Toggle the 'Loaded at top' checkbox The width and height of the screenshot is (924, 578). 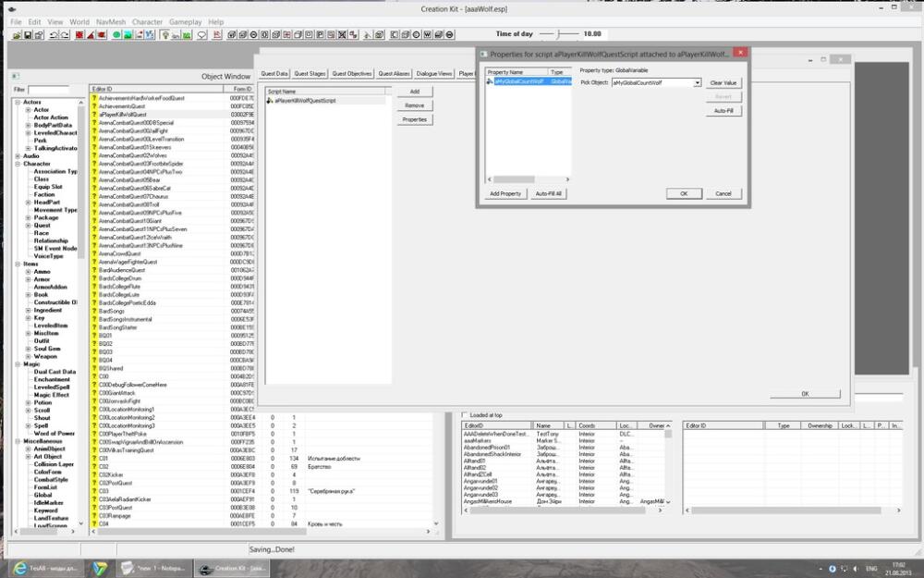point(465,414)
